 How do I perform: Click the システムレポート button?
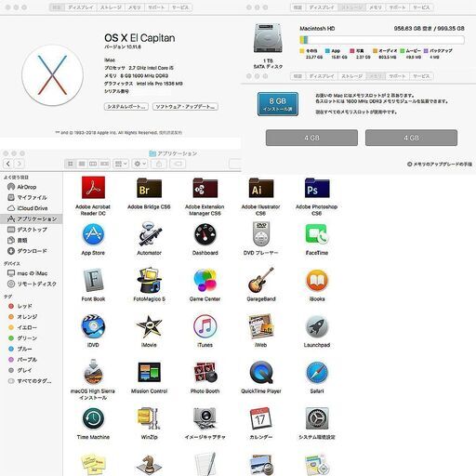126,107
